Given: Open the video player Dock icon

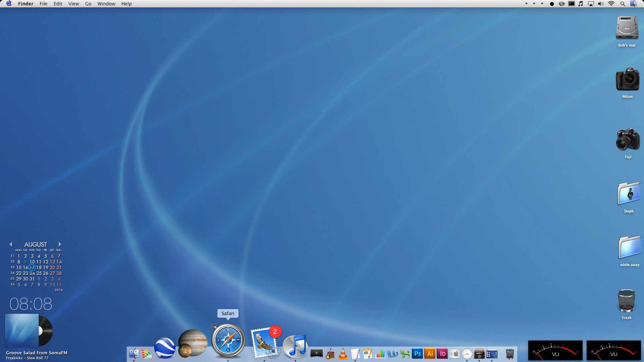Looking at the screenshot, I should (316, 353).
